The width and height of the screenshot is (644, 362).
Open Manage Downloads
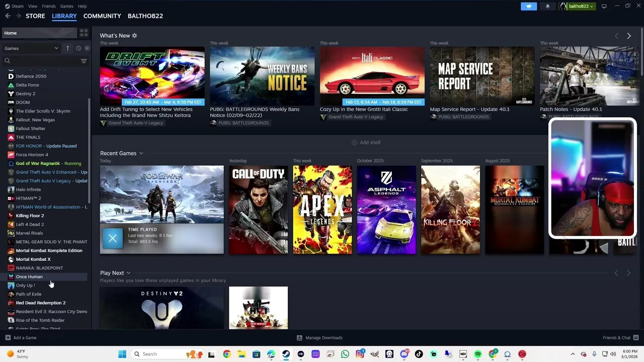[x=319, y=338]
